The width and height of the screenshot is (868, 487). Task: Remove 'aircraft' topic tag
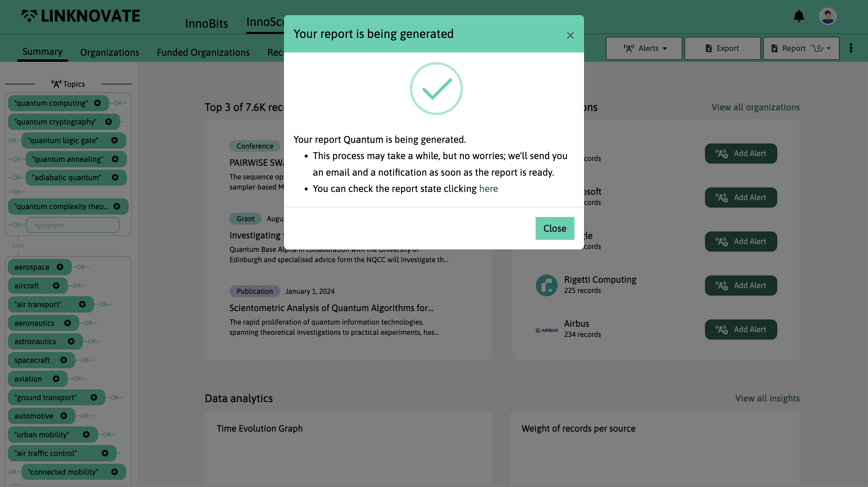(x=56, y=285)
